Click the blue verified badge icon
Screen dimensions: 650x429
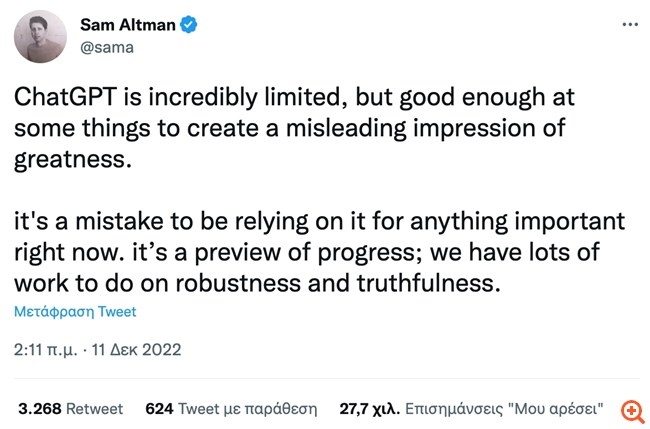coord(188,24)
